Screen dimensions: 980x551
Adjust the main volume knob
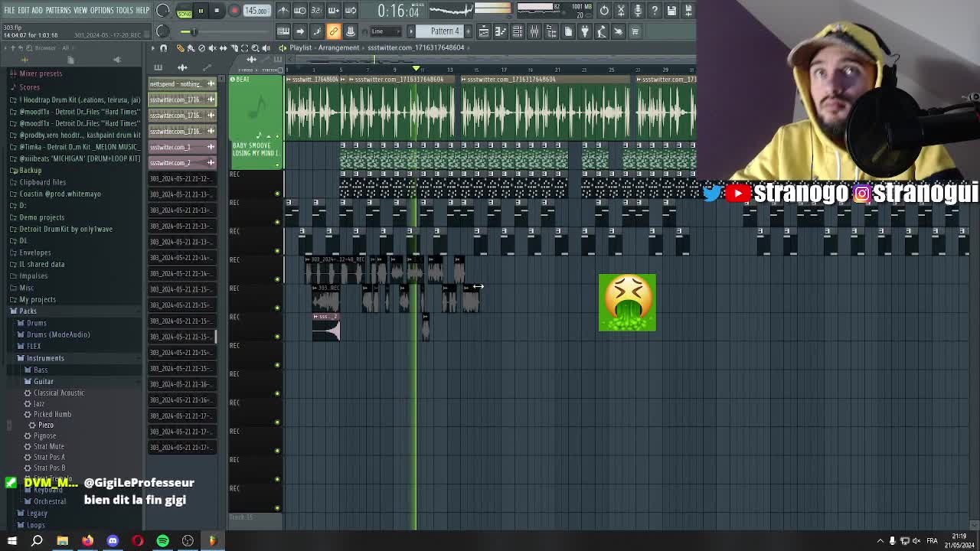[163, 11]
